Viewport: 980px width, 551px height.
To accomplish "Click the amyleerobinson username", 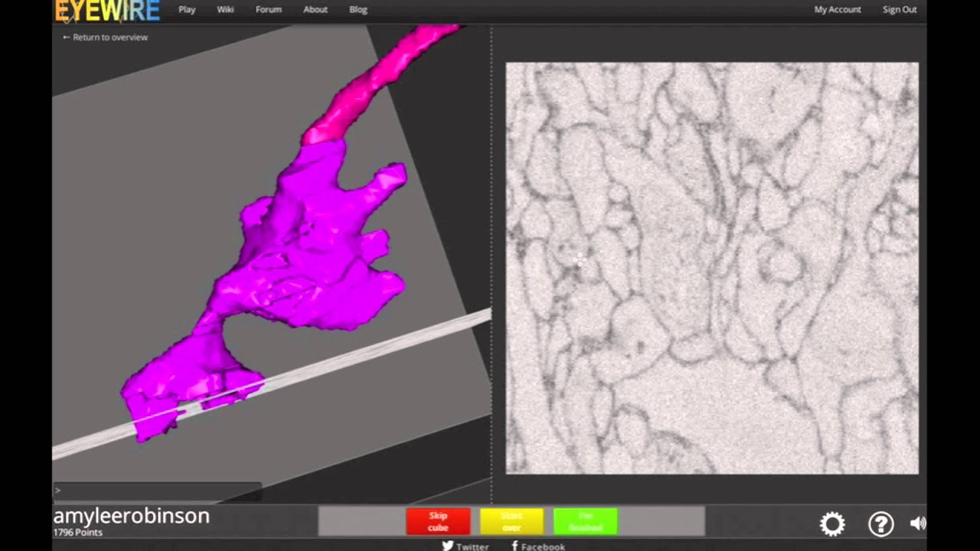I will click(x=131, y=516).
